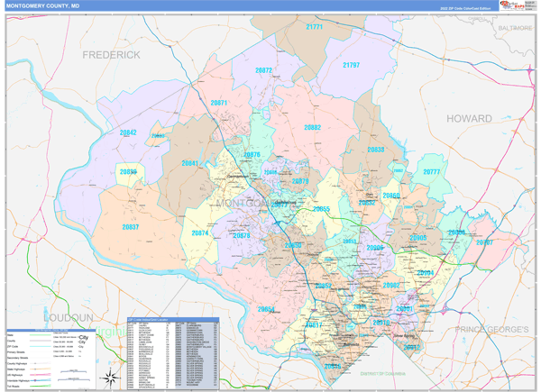Image resolution: width=541 pixels, height=392 pixels.
Task: Click the 20777 ZIP code label
Action: click(431, 171)
